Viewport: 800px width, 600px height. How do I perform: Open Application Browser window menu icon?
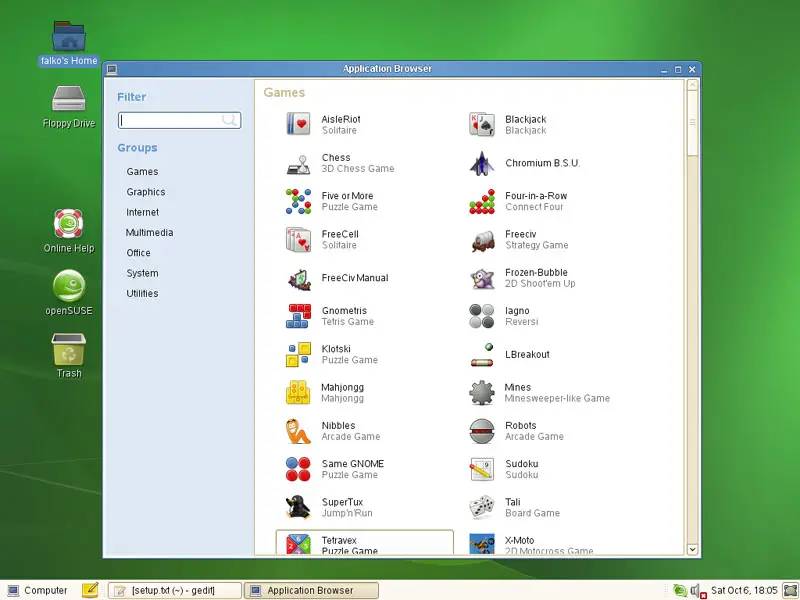pyautogui.click(x=112, y=69)
